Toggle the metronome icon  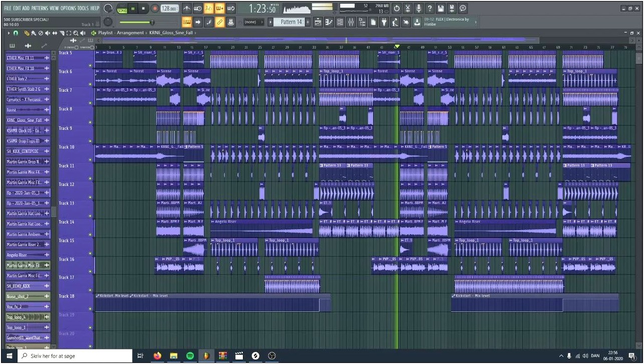tap(186, 9)
